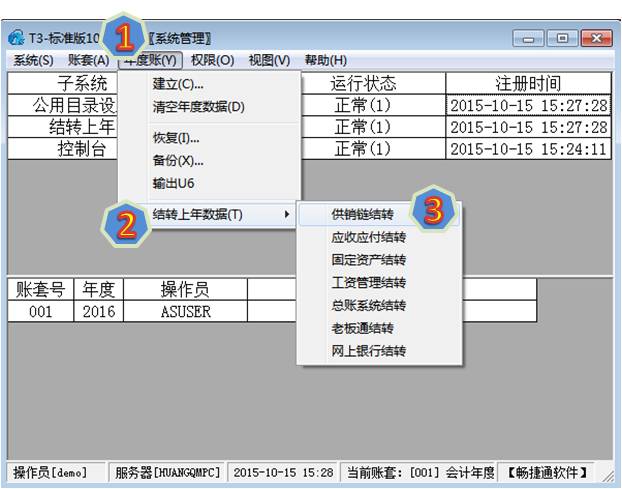The height and width of the screenshot is (489, 622).
Task: Expand the 结转上年数据(T) submenu arrow
Action: click(x=287, y=215)
